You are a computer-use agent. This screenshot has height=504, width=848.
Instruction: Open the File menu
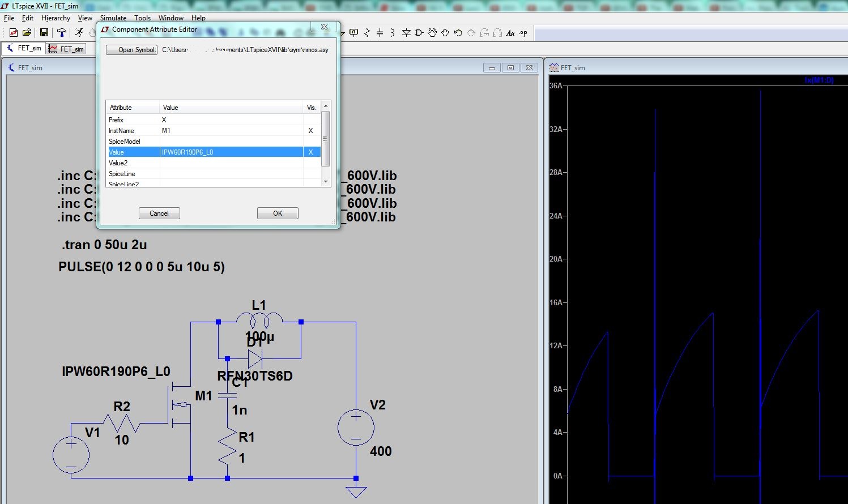[x=9, y=18]
